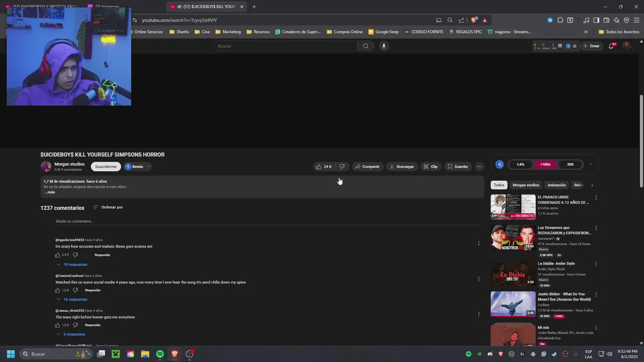Open the Windows Start menu

pos(11,354)
